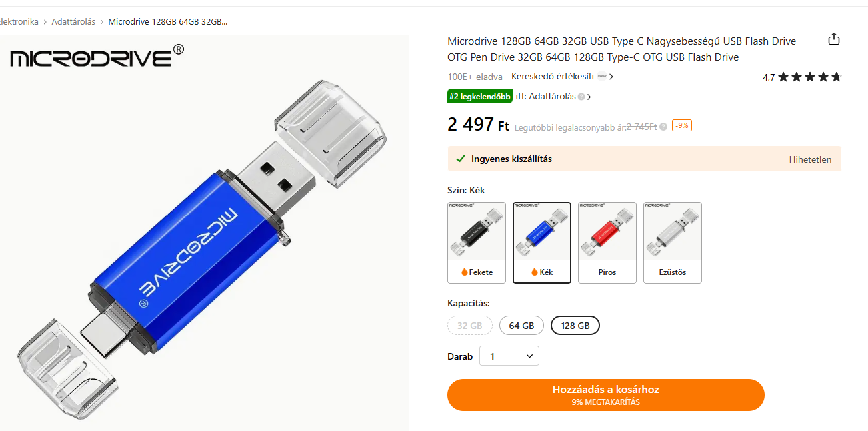Click the green free shipping checkmark
This screenshot has width=868, height=431.
pyautogui.click(x=460, y=159)
